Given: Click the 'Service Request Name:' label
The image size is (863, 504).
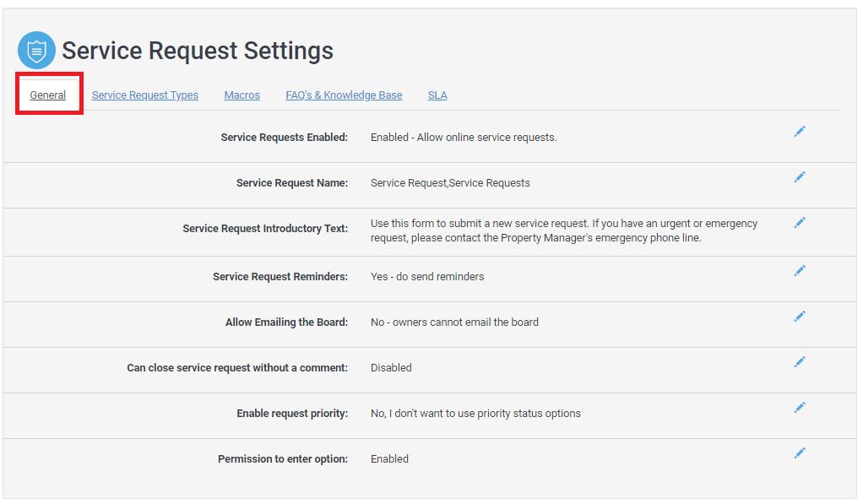Looking at the screenshot, I should pos(291,183).
